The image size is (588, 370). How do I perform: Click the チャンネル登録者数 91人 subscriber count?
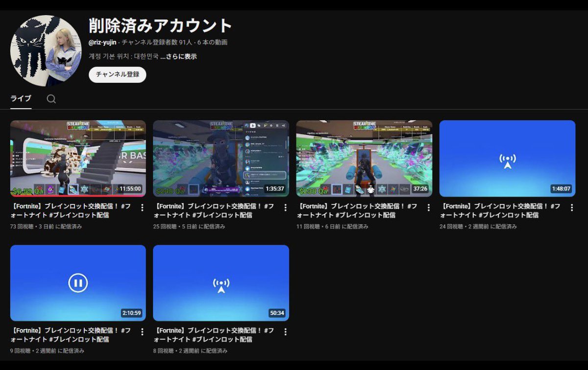click(156, 43)
